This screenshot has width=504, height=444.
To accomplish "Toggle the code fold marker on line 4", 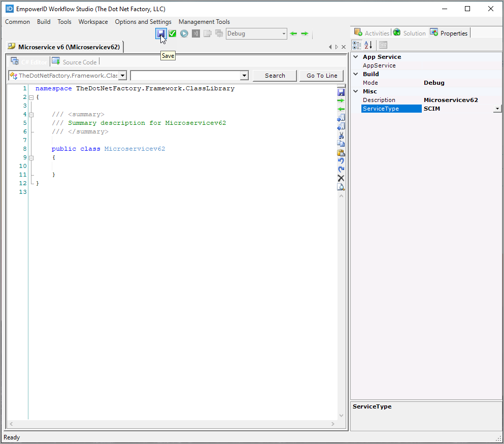I will [31, 114].
